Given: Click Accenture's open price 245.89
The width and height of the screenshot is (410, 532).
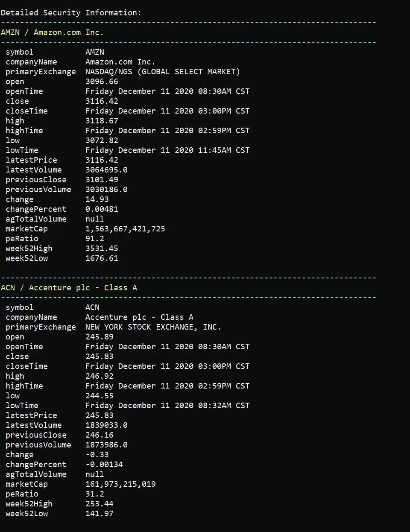Looking at the screenshot, I should (99, 337).
